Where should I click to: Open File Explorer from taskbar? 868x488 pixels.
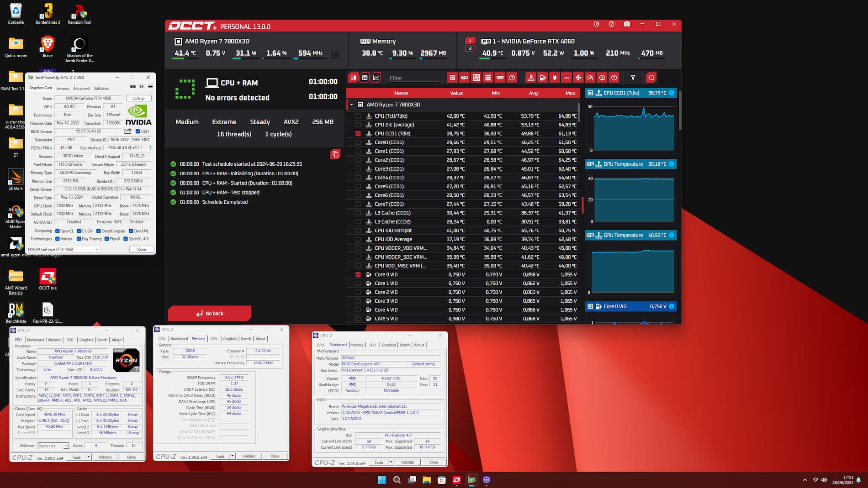pyautogui.click(x=427, y=480)
